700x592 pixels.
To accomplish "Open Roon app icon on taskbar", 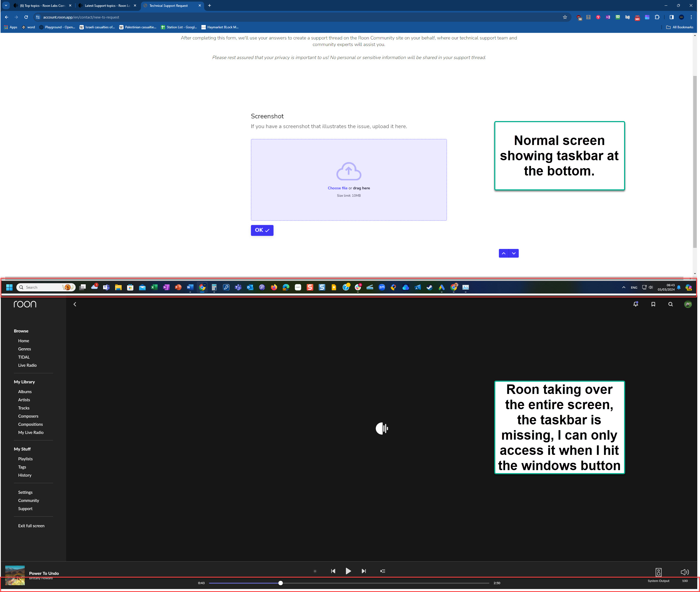I will point(298,287).
